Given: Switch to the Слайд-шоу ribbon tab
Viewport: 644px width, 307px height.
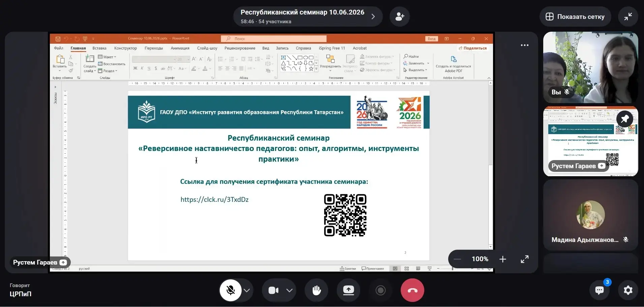Looking at the screenshot, I should coord(207,48).
